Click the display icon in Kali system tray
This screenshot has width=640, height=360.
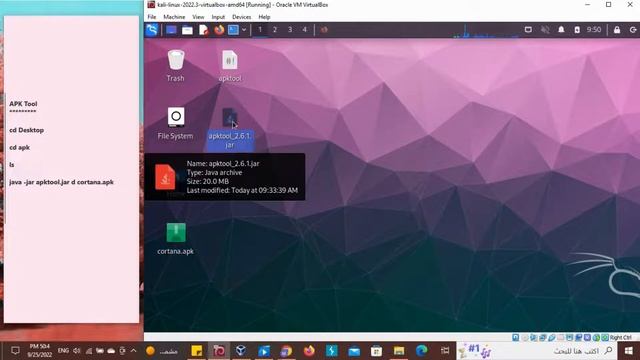point(528,30)
